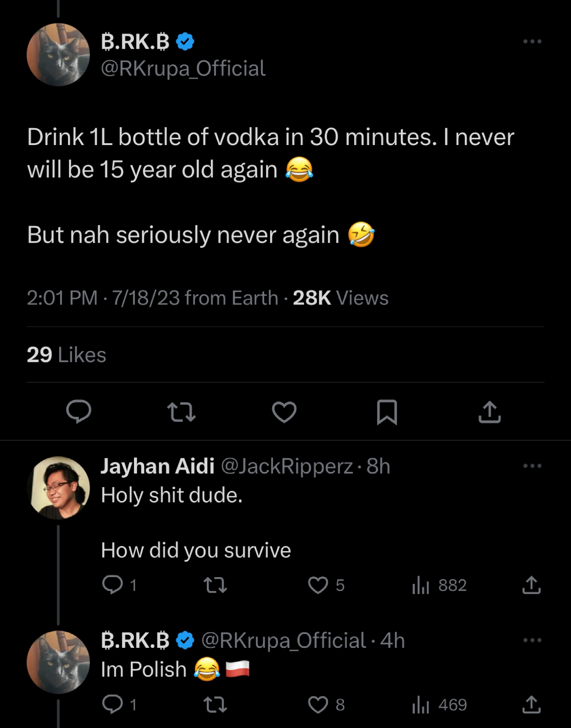571x728 pixels.
Task: Like the main vodka tweet
Action: (x=284, y=412)
